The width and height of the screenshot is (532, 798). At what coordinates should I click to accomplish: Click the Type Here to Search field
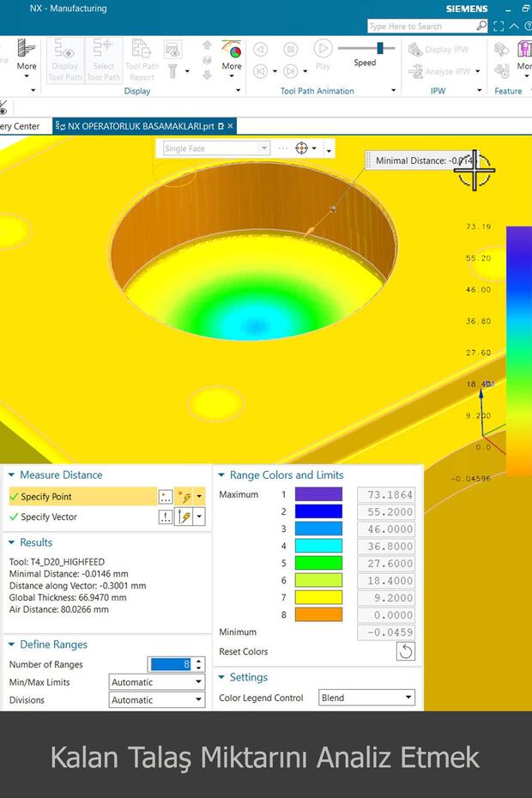(x=421, y=26)
